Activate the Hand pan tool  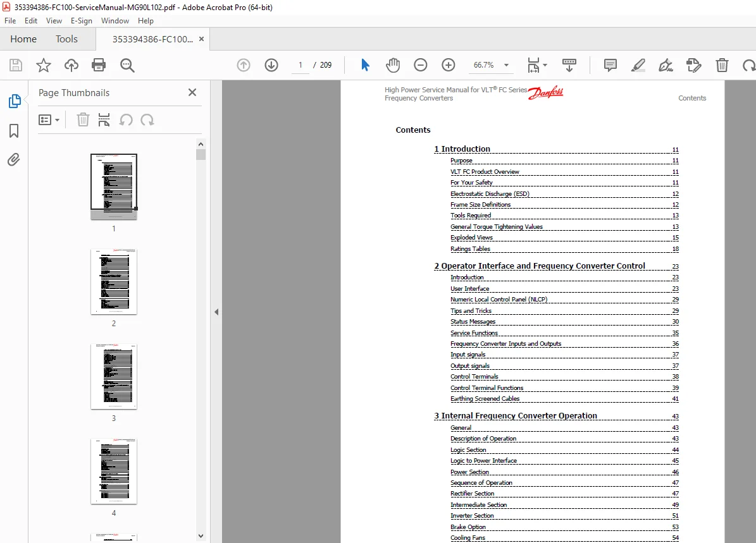click(x=393, y=65)
